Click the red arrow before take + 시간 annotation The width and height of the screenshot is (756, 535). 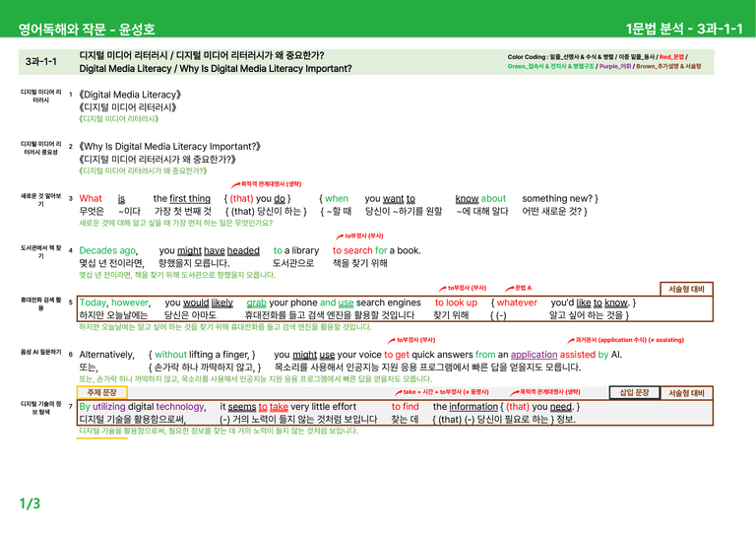(x=399, y=393)
